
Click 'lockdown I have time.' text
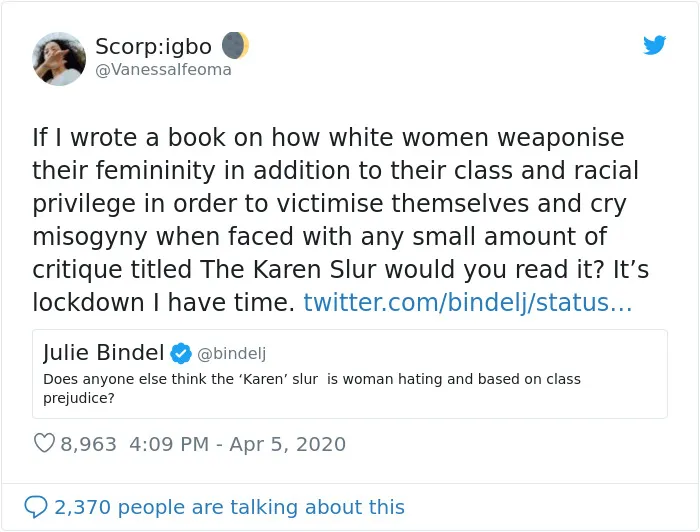(163, 303)
